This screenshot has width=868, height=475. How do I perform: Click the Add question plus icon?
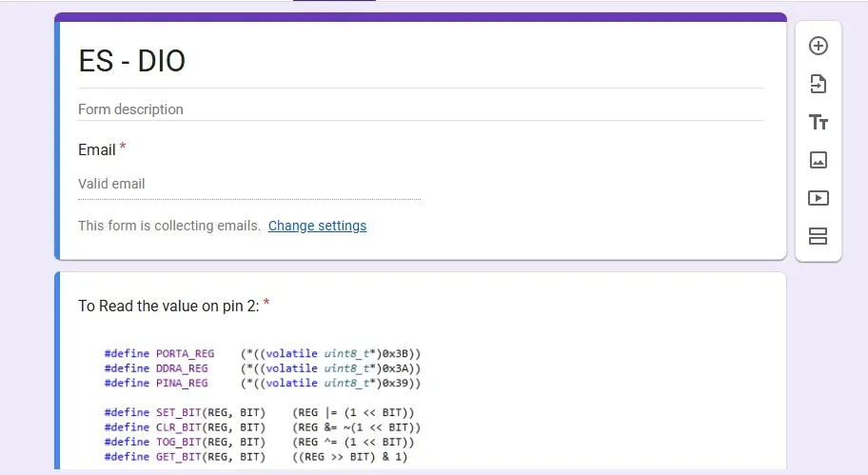[x=818, y=46]
